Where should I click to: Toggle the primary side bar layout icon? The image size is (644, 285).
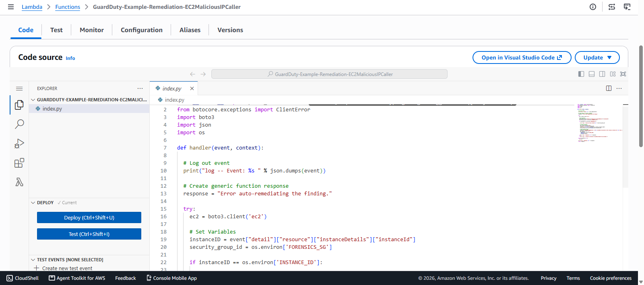tap(581, 74)
